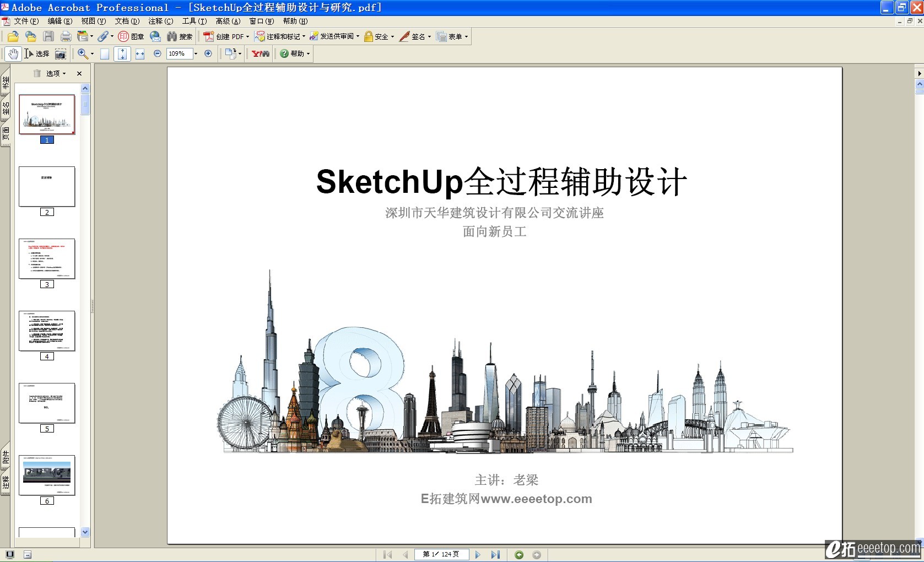Screen dimensions: 924x562
Task: Click the Organizer icon in the toolbar
Action: [x=83, y=36]
